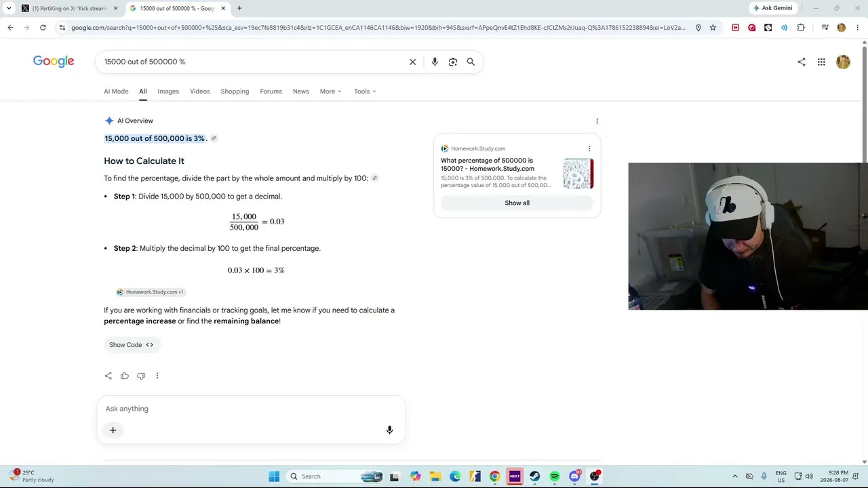868x488 pixels.
Task: Select the Shopping results tab
Action: [x=235, y=91]
